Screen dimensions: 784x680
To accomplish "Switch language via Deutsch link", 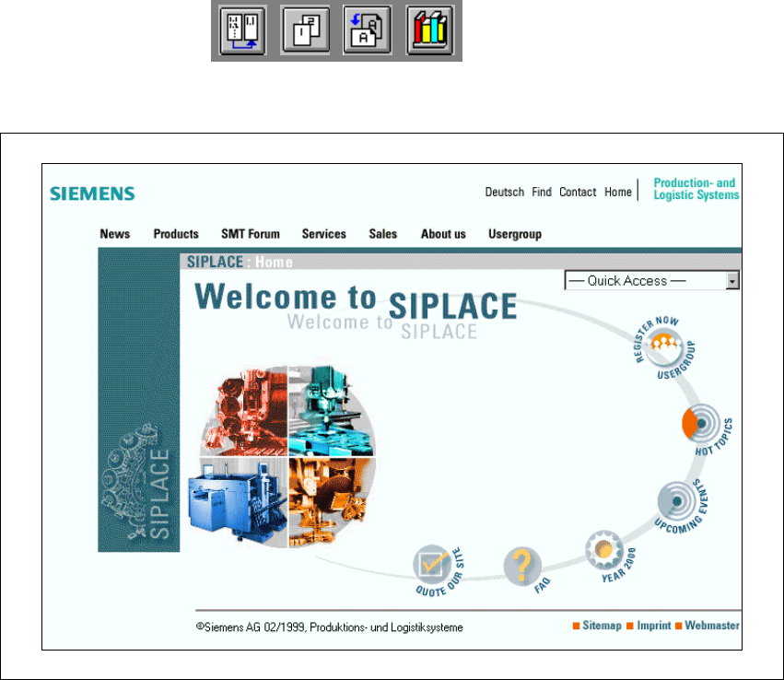I will (505, 192).
